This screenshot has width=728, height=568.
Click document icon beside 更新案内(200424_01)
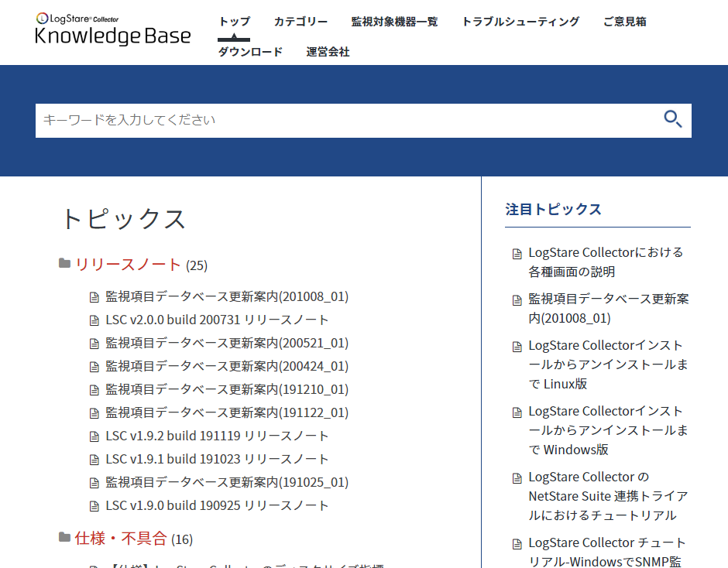[x=94, y=367]
